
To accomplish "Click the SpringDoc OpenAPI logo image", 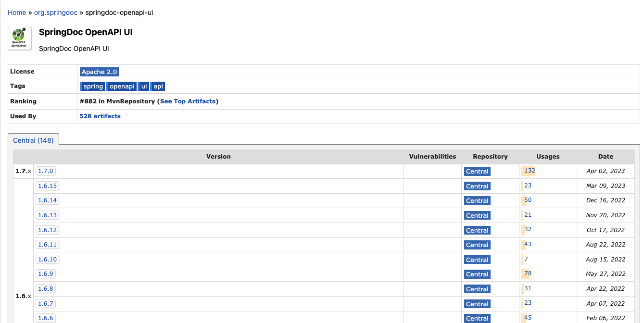I will click(x=20, y=38).
